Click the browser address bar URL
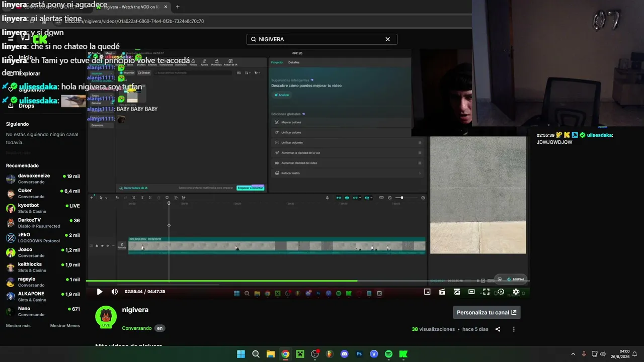Viewport: 644px width, 362px height. point(134,21)
